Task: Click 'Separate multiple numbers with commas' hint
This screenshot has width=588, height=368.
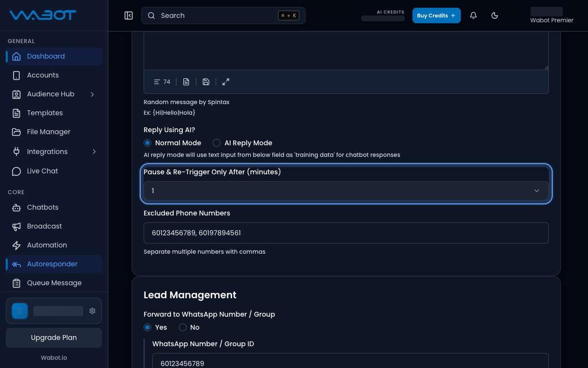Action: (205, 252)
